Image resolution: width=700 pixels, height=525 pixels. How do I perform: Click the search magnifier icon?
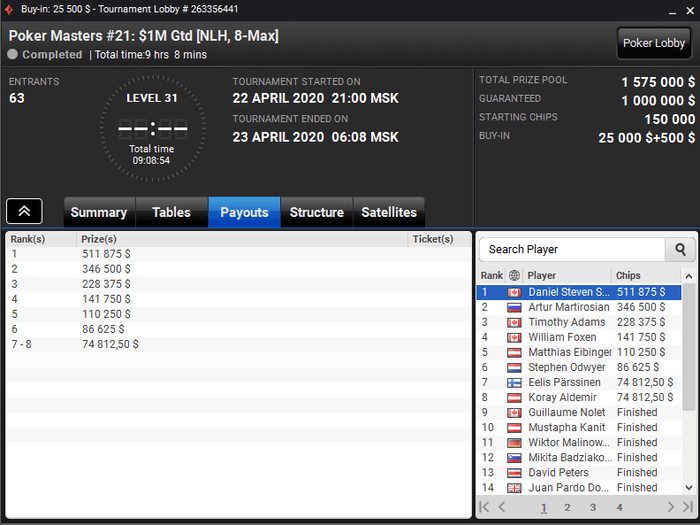click(680, 249)
